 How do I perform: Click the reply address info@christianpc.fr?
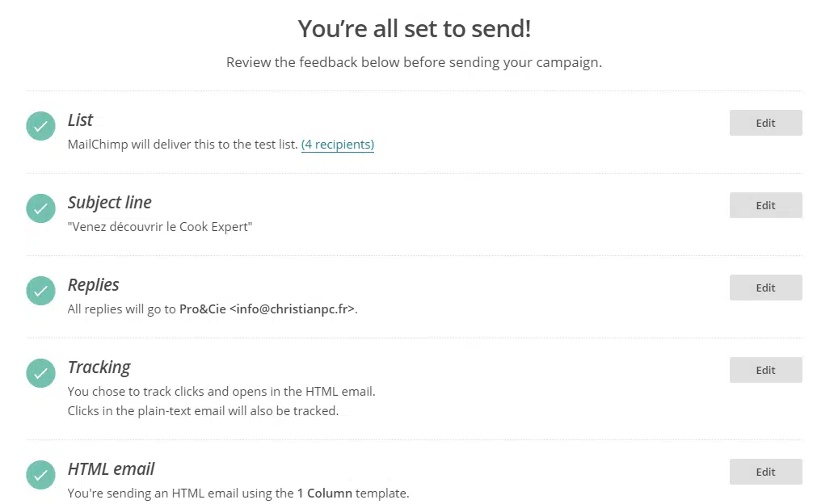(292, 309)
